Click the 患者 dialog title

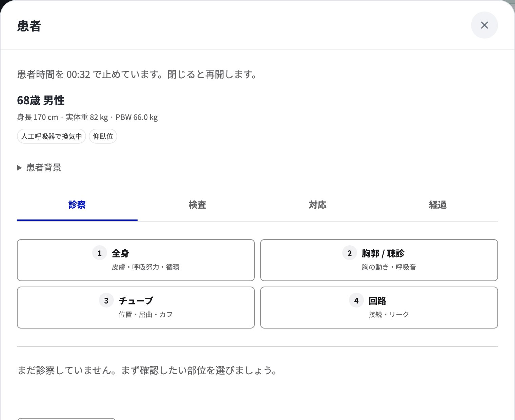point(29,26)
